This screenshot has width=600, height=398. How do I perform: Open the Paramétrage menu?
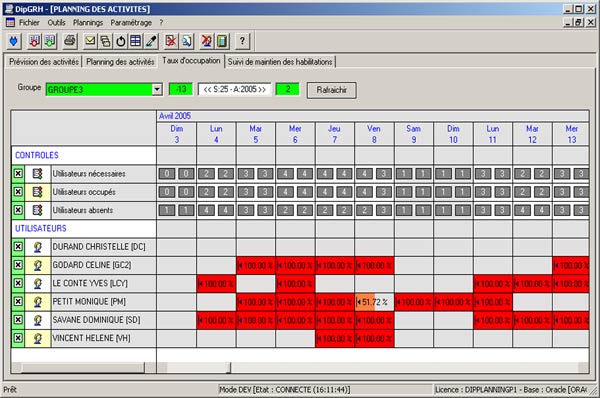coord(131,23)
